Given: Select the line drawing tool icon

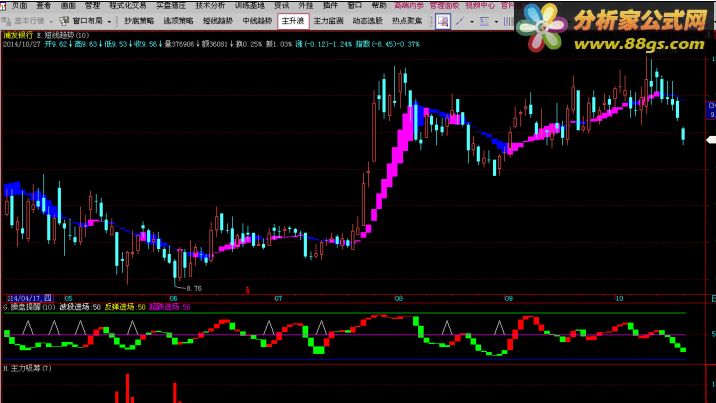Looking at the screenshot, I should pyautogui.click(x=460, y=21).
